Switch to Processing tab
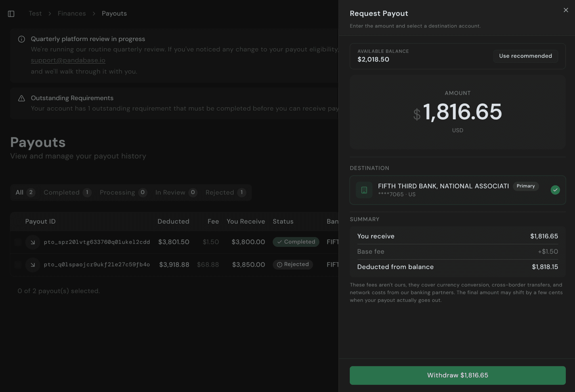The image size is (575, 392). point(123,193)
